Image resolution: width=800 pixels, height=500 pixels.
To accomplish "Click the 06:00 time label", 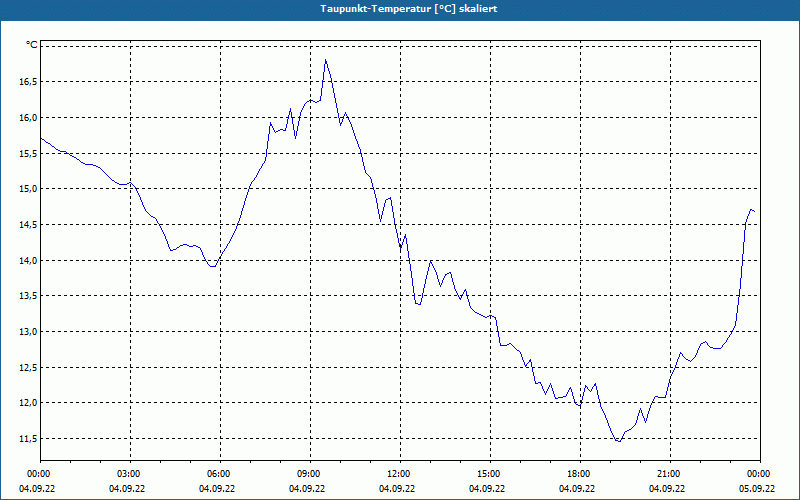I will click(x=220, y=474).
